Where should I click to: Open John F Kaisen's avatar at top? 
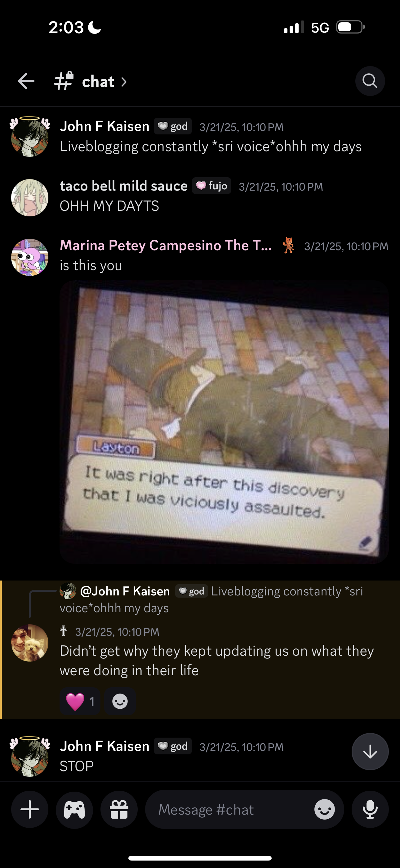pyautogui.click(x=30, y=137)
